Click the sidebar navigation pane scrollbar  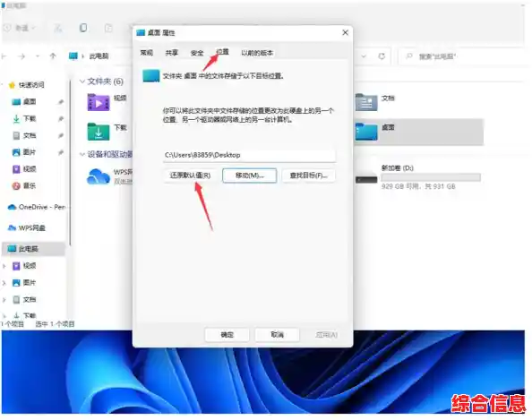[x=70, y=162]
